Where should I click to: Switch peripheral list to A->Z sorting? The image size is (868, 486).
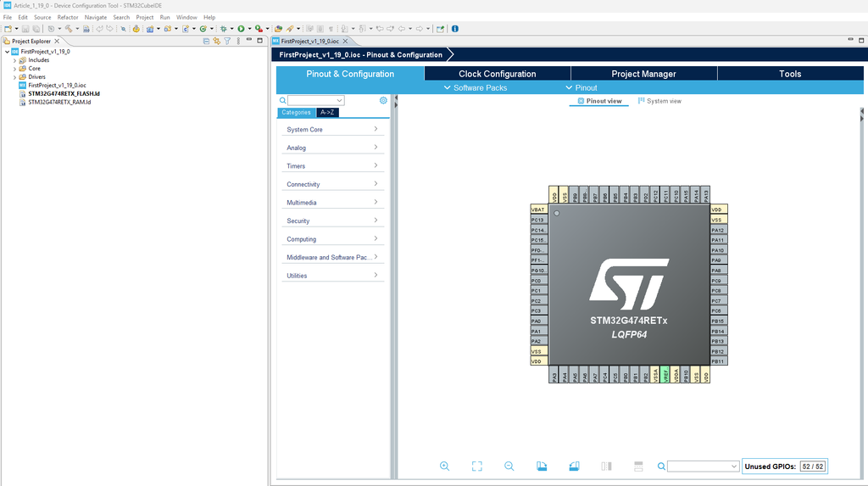coord(327,112)
